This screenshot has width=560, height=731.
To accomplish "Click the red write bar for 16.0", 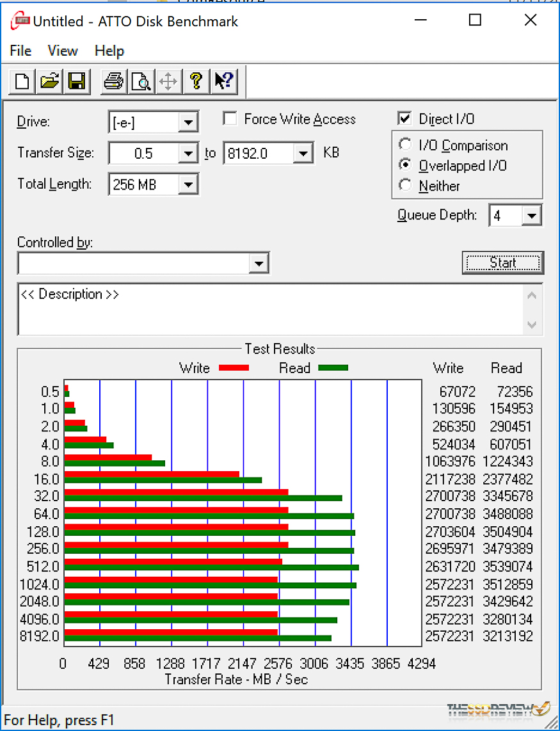I will [152, 474].
